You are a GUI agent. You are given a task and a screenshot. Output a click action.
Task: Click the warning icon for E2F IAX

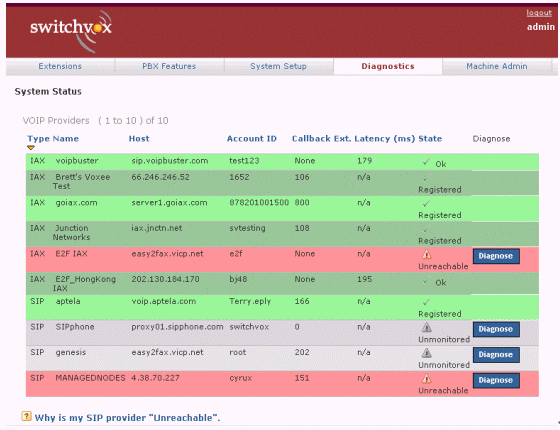tap(426, 255)
